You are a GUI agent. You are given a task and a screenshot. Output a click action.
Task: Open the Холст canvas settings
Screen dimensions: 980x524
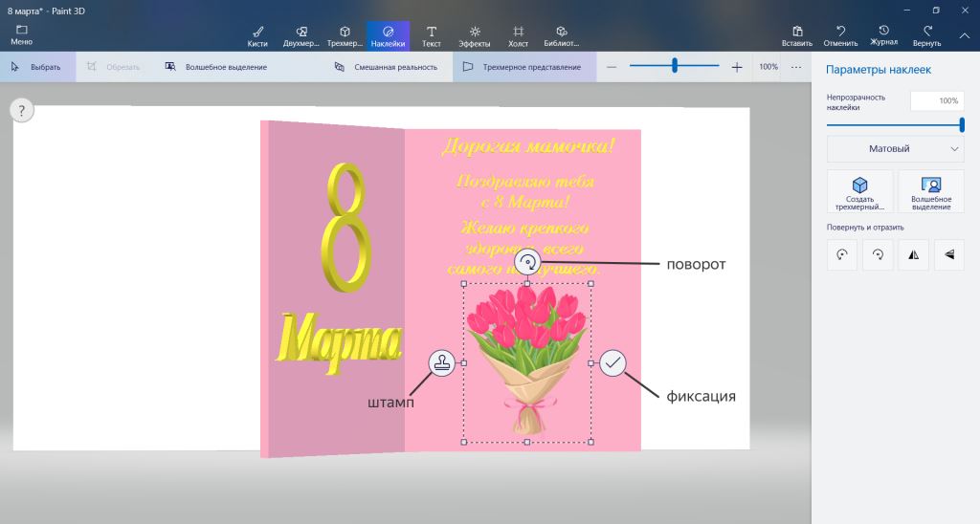click(x=518, y=35)
